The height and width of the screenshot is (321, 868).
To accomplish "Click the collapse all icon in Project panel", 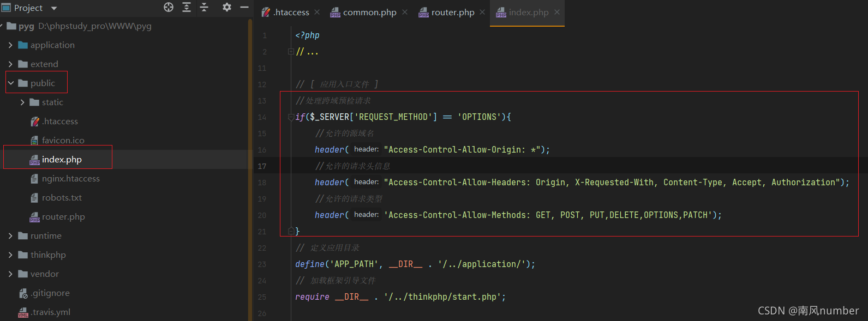I will 204,7.
